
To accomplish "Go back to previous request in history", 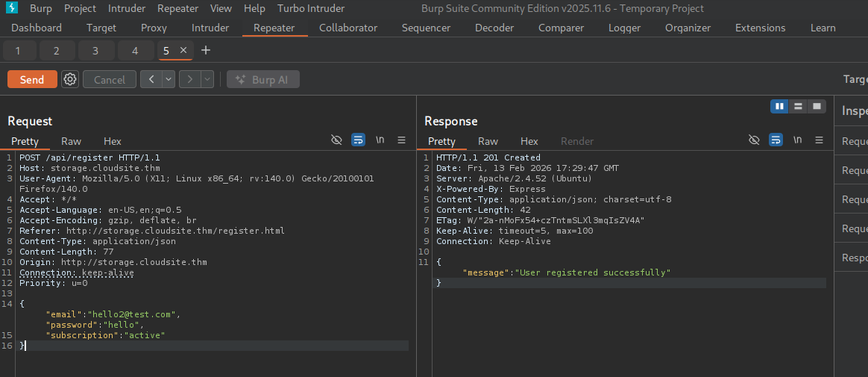I will point(151,79).
